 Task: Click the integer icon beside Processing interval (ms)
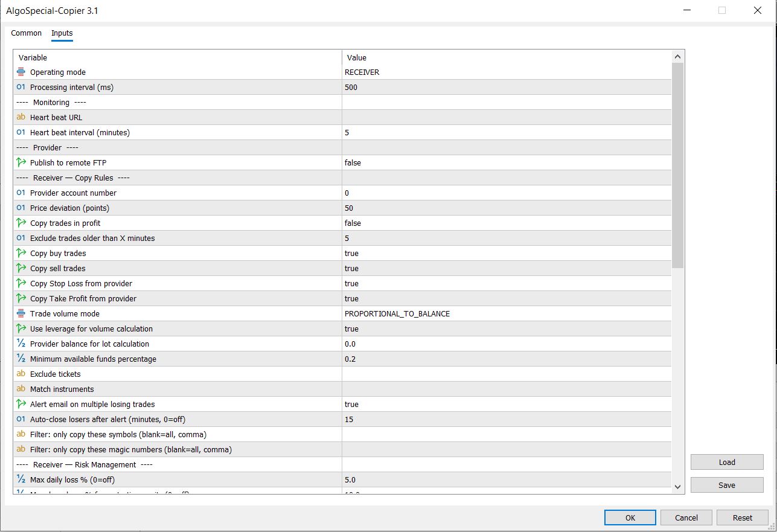tap(21, 87)
